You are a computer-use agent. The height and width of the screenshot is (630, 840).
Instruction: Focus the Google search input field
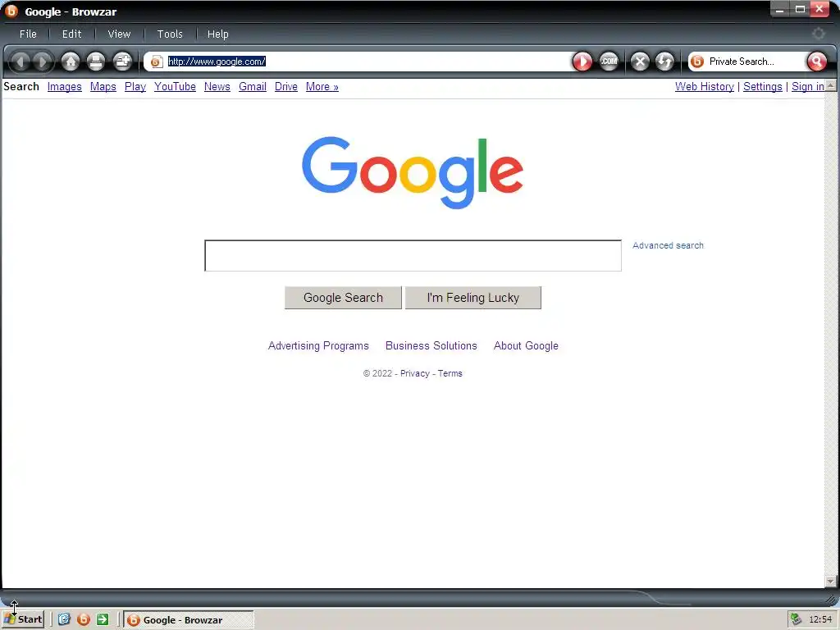(413, 256)
